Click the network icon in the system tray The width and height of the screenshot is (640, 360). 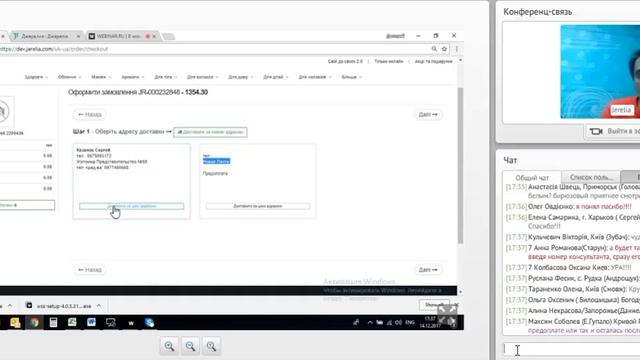(389, 322)
